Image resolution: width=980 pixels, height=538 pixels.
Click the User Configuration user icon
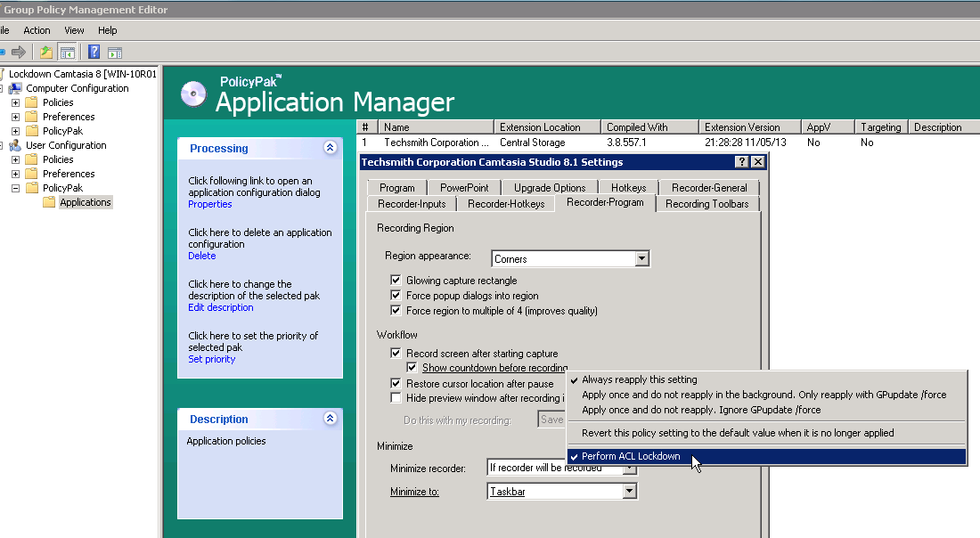click(16, 145)
